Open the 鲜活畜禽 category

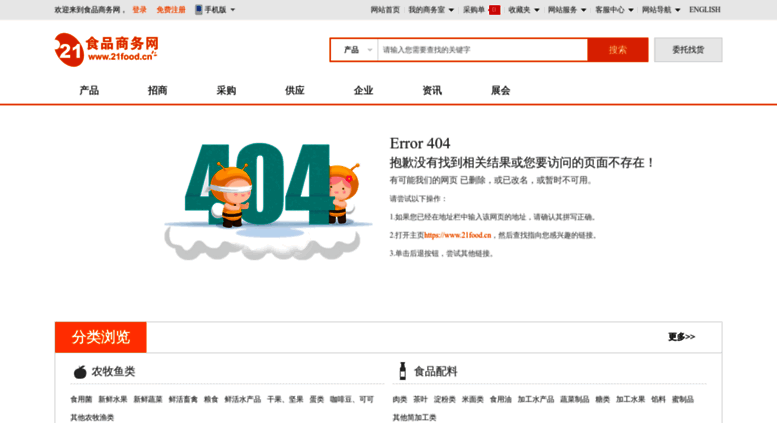click(183, 399)
